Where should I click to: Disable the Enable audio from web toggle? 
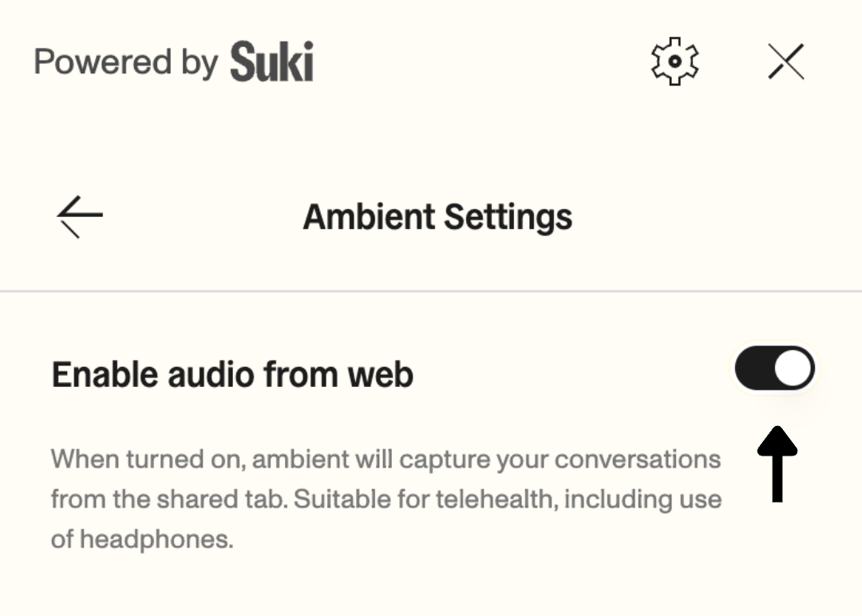tap(774, 368)
